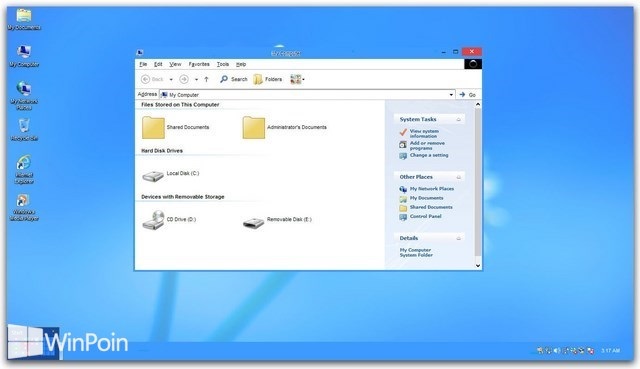This screenshot has height=369, width=640.
Task: Click the volume icon in system tray
Action: [x=557, y=350]
